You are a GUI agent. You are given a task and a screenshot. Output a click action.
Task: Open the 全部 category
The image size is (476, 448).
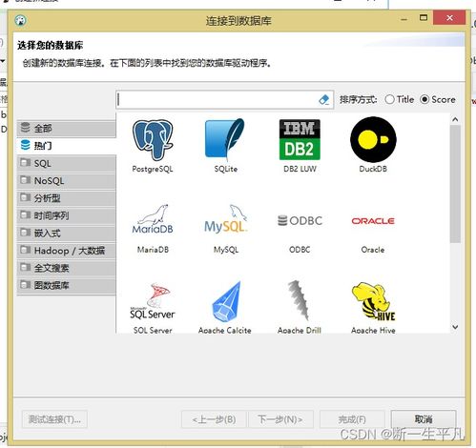(x=67, y=129)
